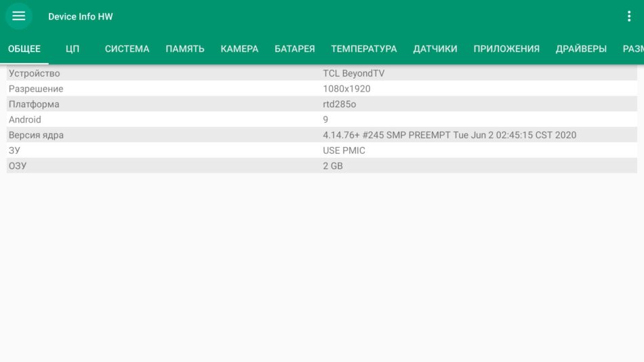Open the СИСТЕМА tab
The image size is (644, 362).
pos(127,49)
